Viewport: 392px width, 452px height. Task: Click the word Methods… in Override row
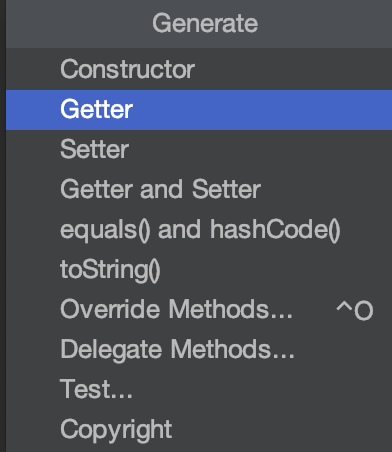(230, 309)
